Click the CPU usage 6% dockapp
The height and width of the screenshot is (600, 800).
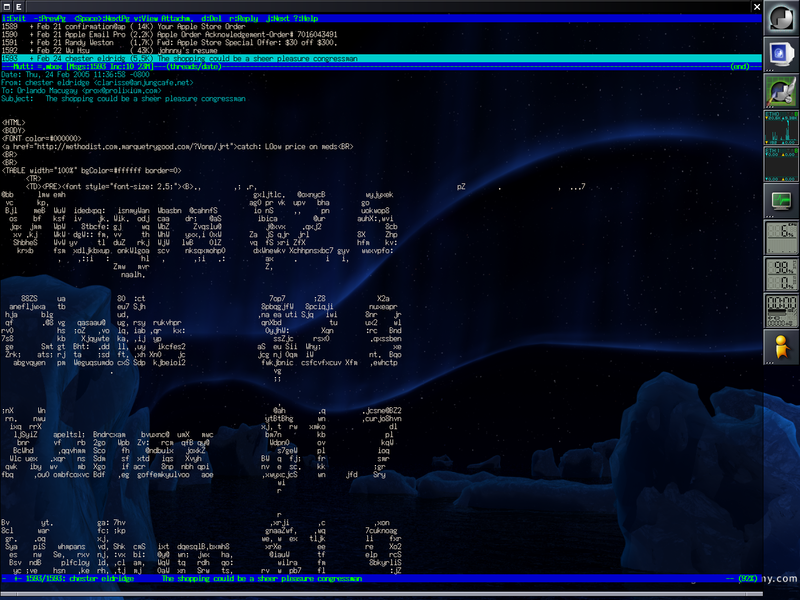pos(781,238)
